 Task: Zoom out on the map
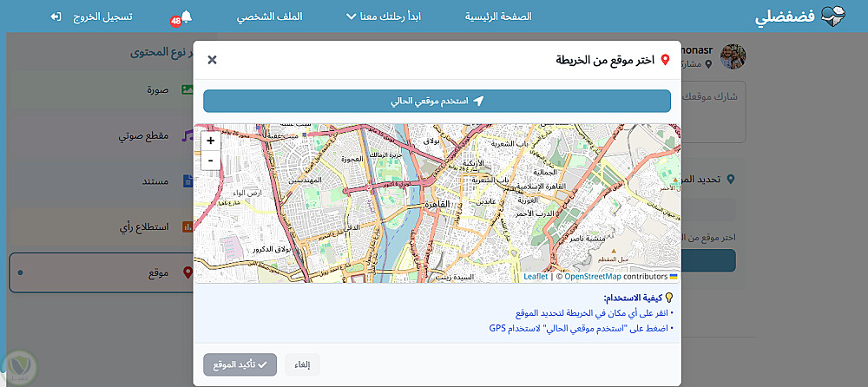211,161
